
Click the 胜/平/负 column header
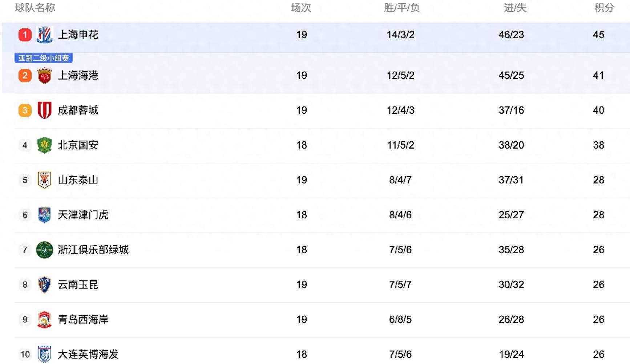[x=401, y=8]
